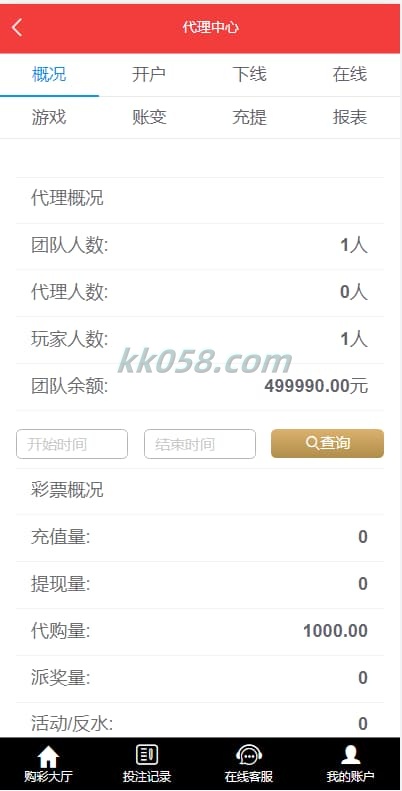The image size is (402, 791).
Task: Go back using the header arrow
Action: tap(17, 28)
